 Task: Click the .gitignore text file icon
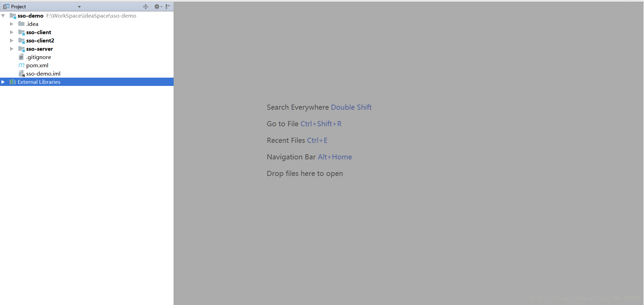[21, 57]
